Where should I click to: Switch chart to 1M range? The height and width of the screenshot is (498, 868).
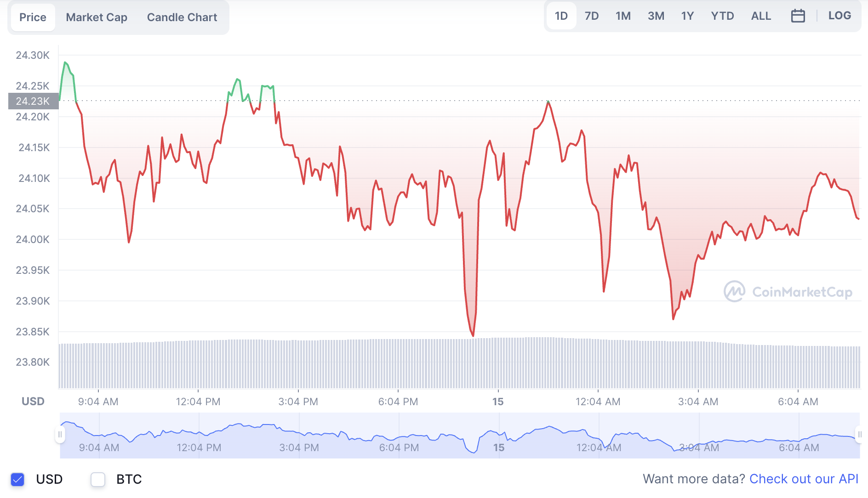tap(623, 16)
